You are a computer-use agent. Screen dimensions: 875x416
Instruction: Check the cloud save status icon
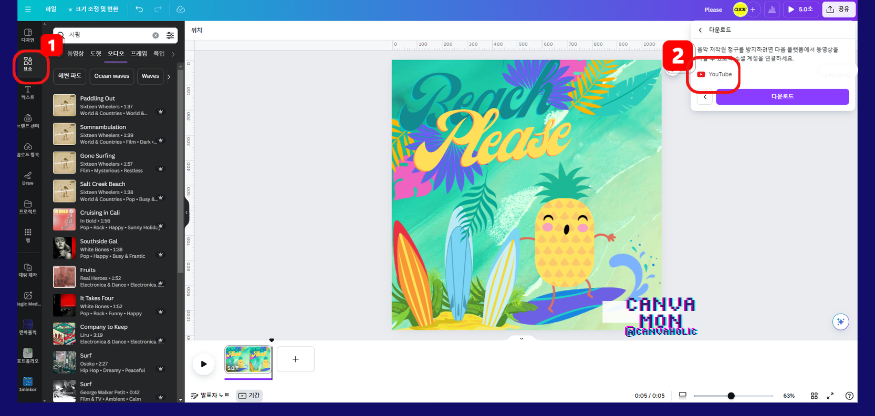pyautogui.click(x=180, y=9)
